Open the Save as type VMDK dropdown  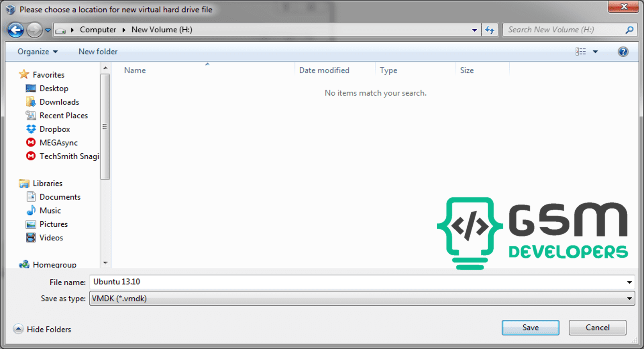click(362, 299)
